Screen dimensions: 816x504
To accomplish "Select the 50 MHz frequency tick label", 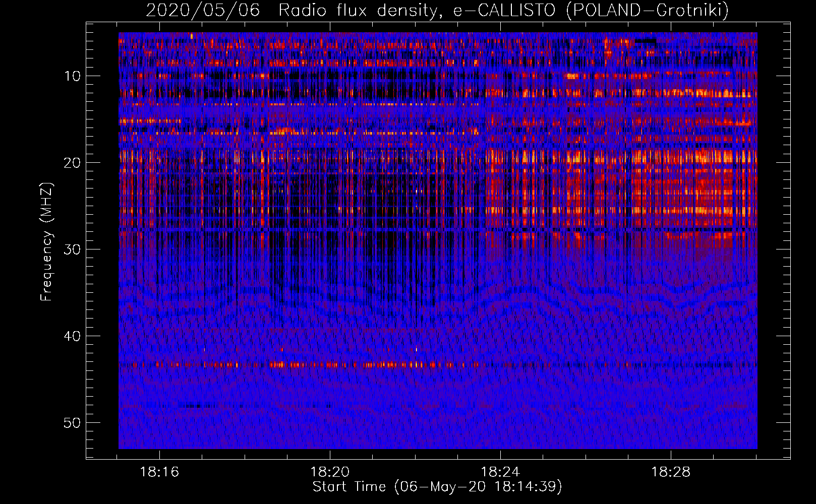I will [x=73, y=423].
